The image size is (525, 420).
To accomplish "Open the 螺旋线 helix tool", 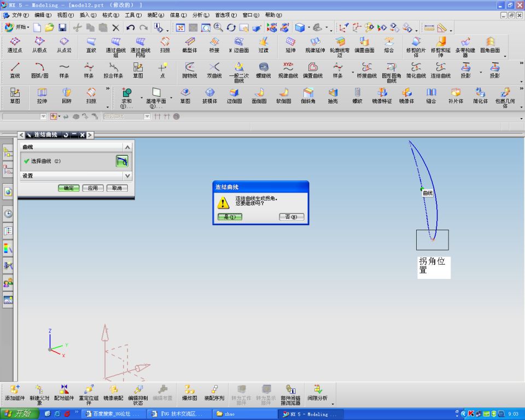I will click(x=264, y=71).
